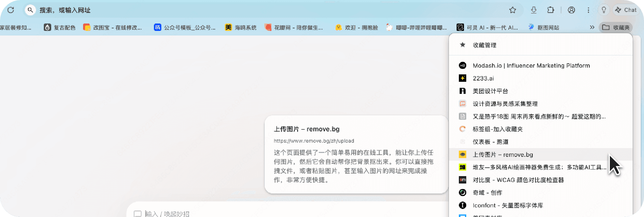
Task: Open the extensions puzzle icon
Action: coord(551,10)
